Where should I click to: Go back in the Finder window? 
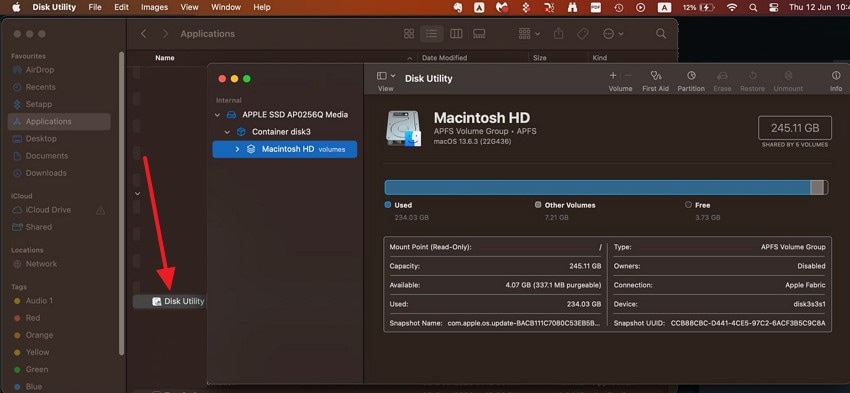pos(144,34)
